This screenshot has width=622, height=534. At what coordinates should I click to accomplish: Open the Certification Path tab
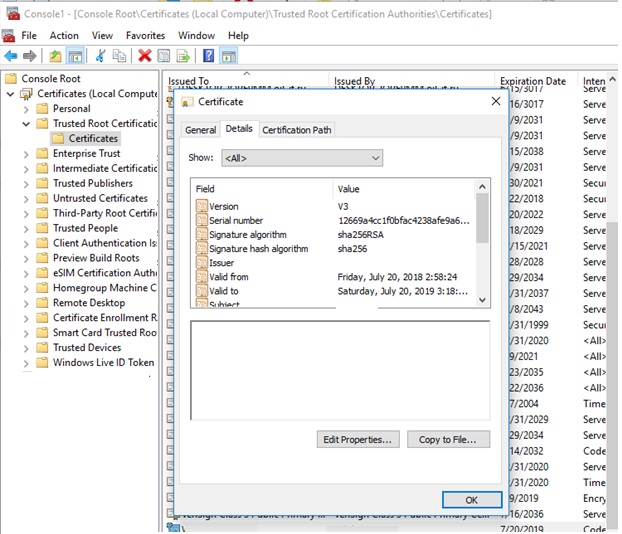296,130
